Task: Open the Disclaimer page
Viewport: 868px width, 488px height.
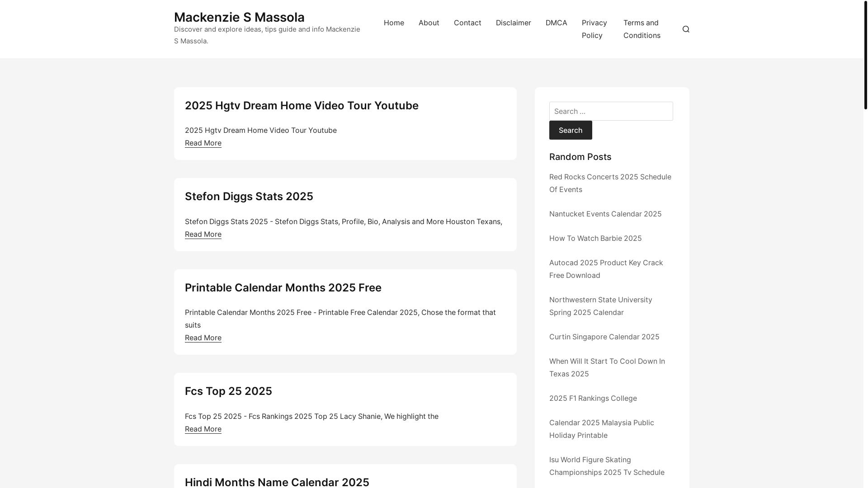Action: coord(513,23)
